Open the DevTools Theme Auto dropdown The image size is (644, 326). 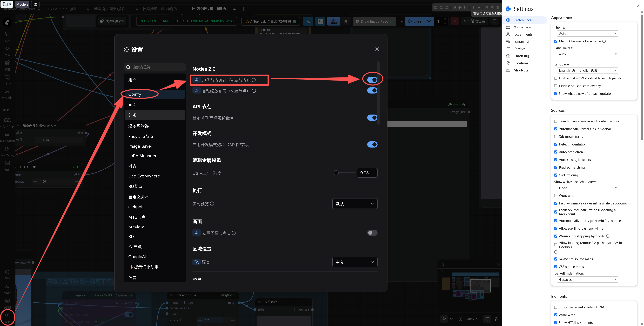tap(587, 34)
